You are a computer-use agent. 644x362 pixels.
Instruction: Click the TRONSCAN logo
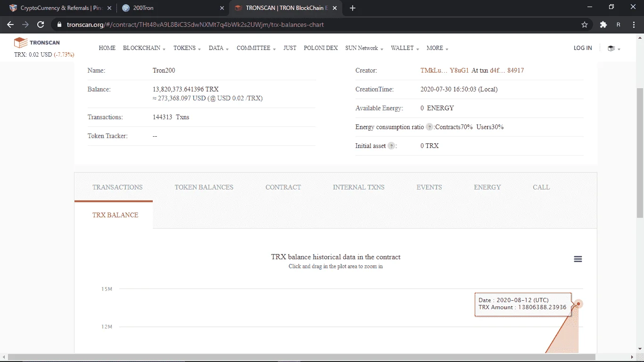coord(37,42)
